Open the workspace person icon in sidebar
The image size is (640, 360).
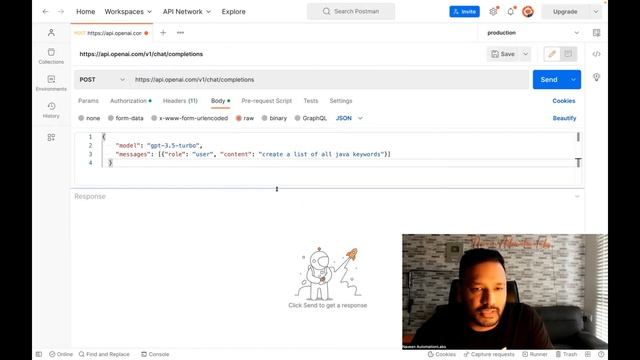pyautogui.click(x=51, y=33)
